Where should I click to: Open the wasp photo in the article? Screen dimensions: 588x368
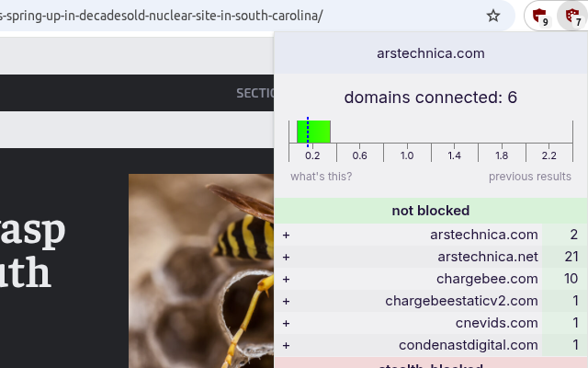201,270
